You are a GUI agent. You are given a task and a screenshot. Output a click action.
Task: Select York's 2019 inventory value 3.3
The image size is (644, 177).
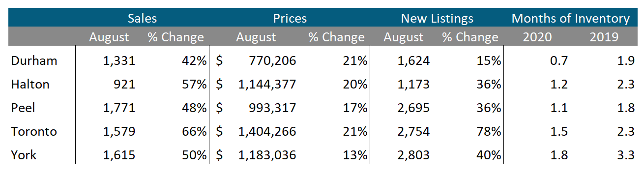626,155
